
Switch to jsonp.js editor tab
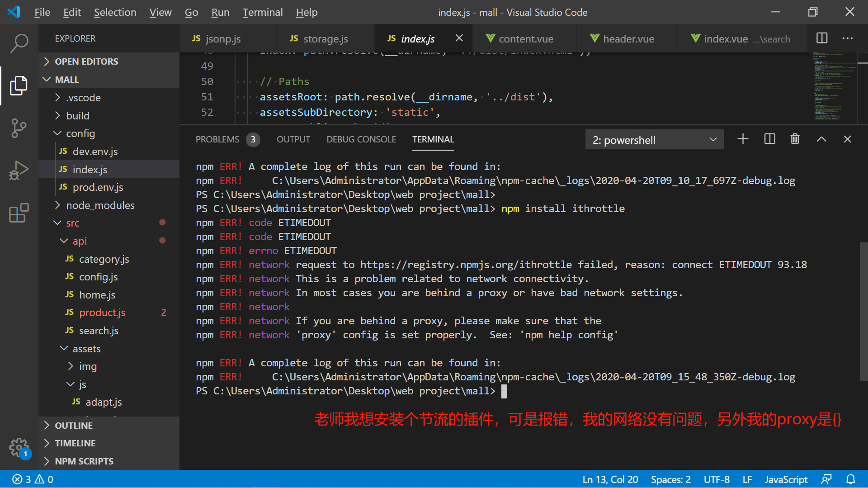pyautogui.click(x=228, y=38)
